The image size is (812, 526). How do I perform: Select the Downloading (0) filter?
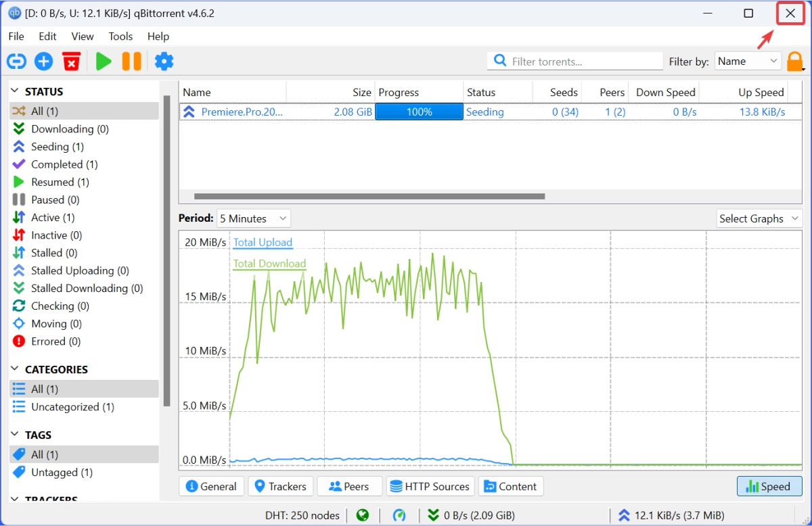coord(84,128)
